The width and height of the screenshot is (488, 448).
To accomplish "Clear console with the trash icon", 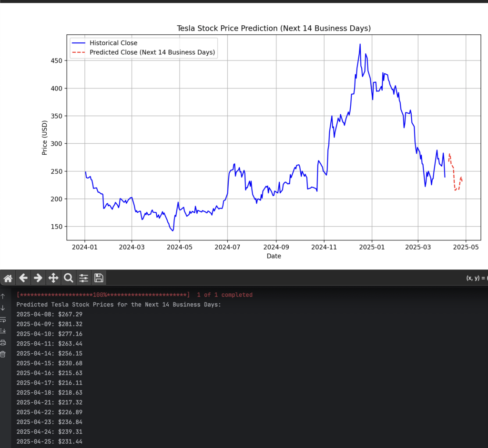I will click(3, 354).
